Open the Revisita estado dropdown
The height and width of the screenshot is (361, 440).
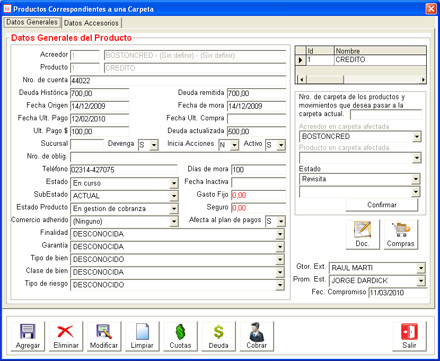pyautogui.click(x=416, y=179)
